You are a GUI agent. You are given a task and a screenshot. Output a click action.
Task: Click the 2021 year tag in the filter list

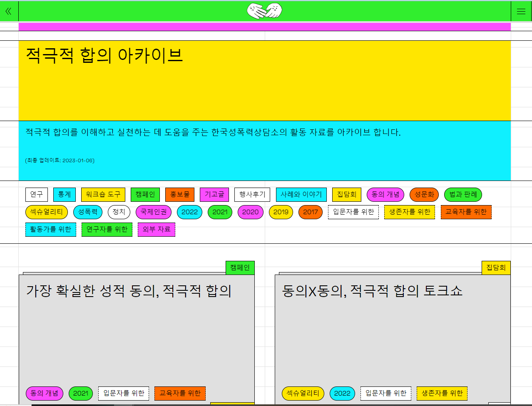coord(220,212)
